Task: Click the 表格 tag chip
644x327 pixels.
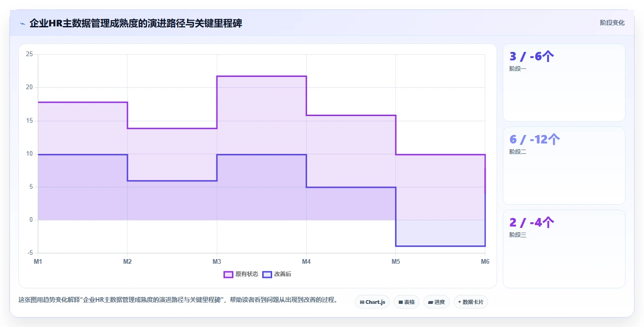Action: tap(406, 302)
